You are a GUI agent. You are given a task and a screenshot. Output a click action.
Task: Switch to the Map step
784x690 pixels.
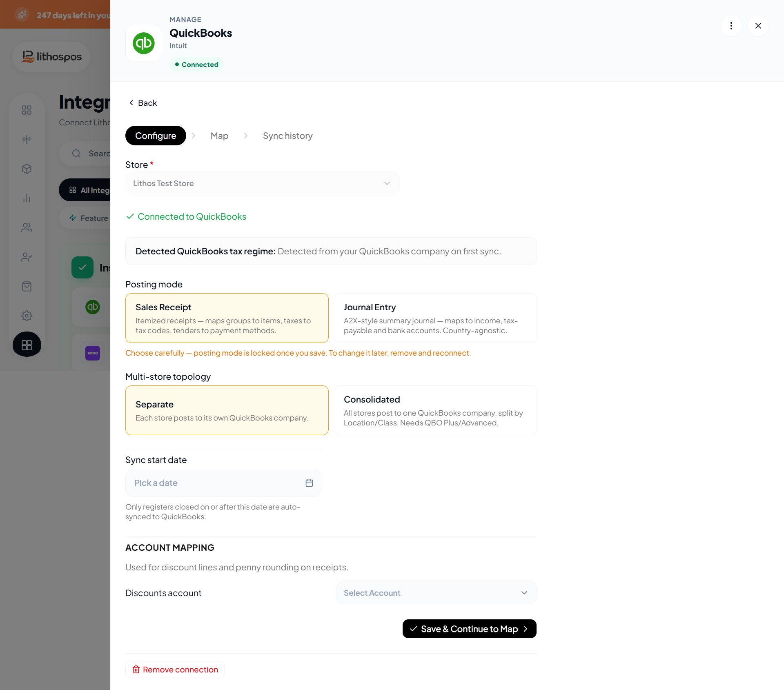[x=219, y=136]
